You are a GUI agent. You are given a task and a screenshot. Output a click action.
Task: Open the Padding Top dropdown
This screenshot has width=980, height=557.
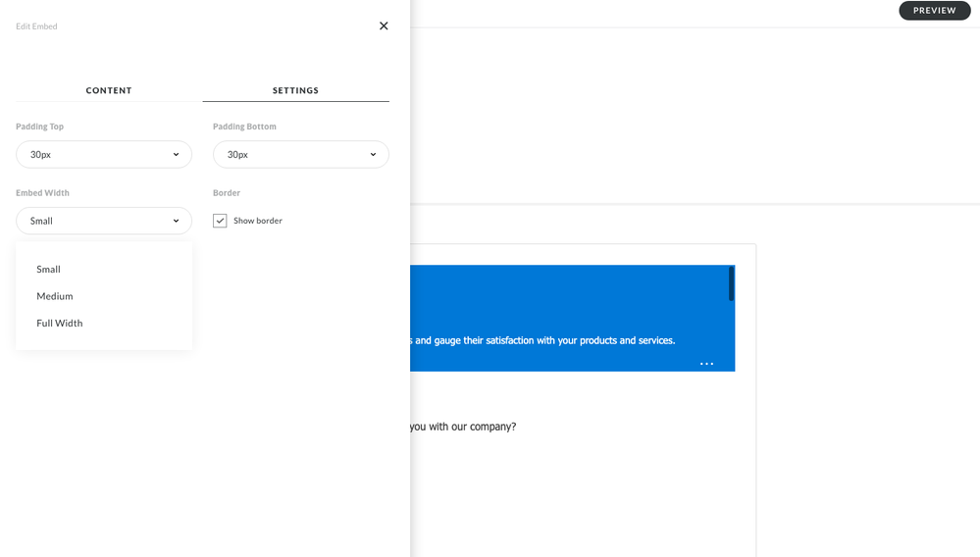tap(104, 154)
